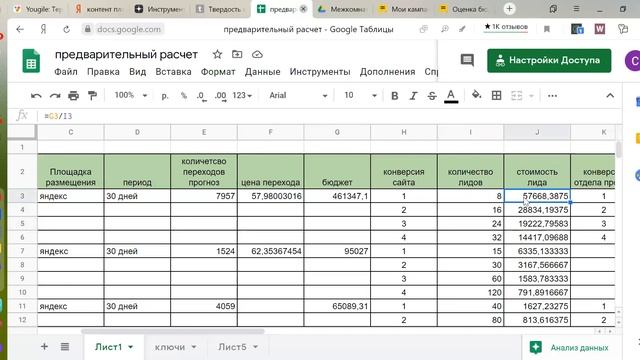Image resolution: width=640 pixels, height=360 pixels.
Task: Apply percent number format
Action: coord(184,96)
